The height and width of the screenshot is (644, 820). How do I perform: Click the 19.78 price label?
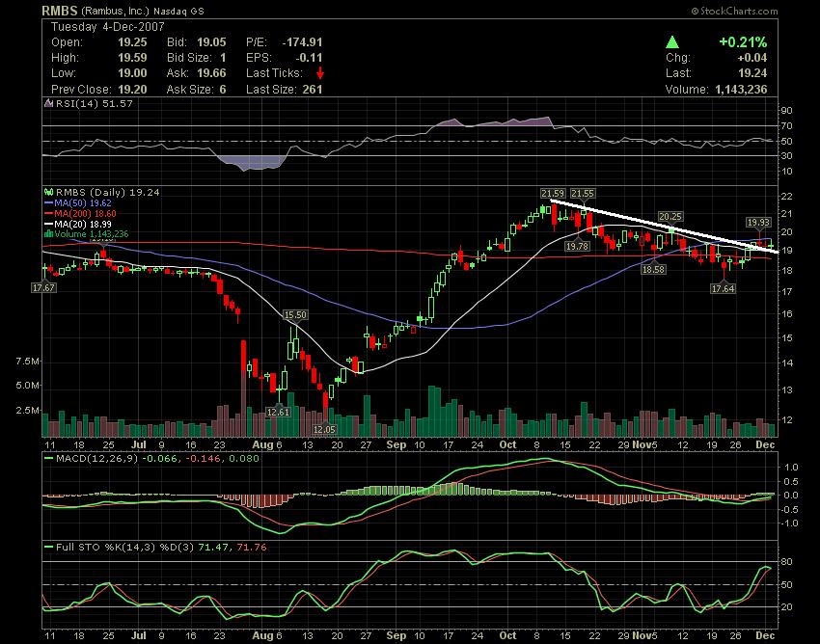pos(577,246)
